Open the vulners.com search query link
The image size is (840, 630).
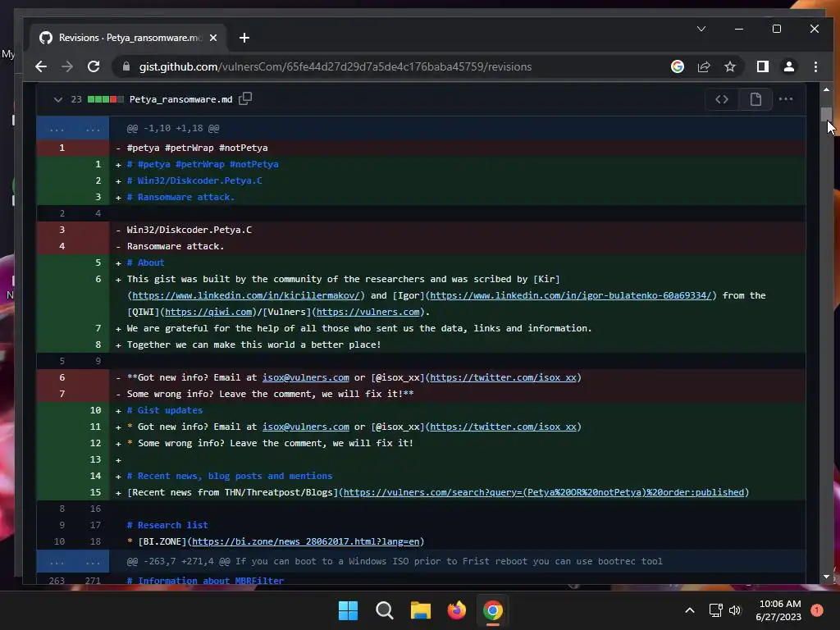[x=544, y=492]
